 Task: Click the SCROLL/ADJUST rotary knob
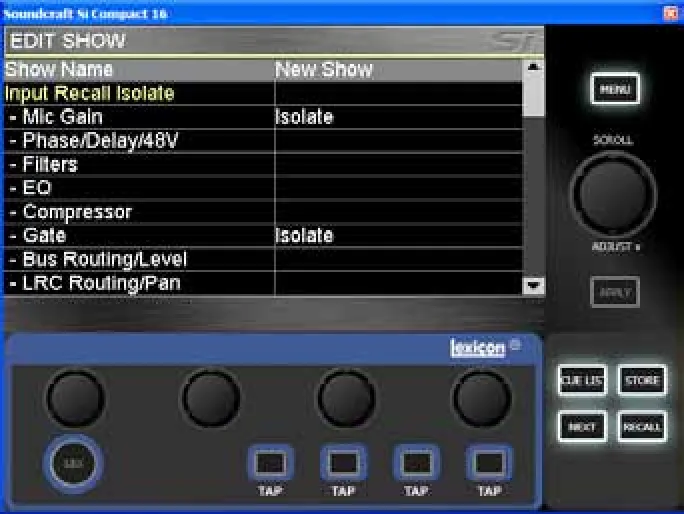point(613,195)
